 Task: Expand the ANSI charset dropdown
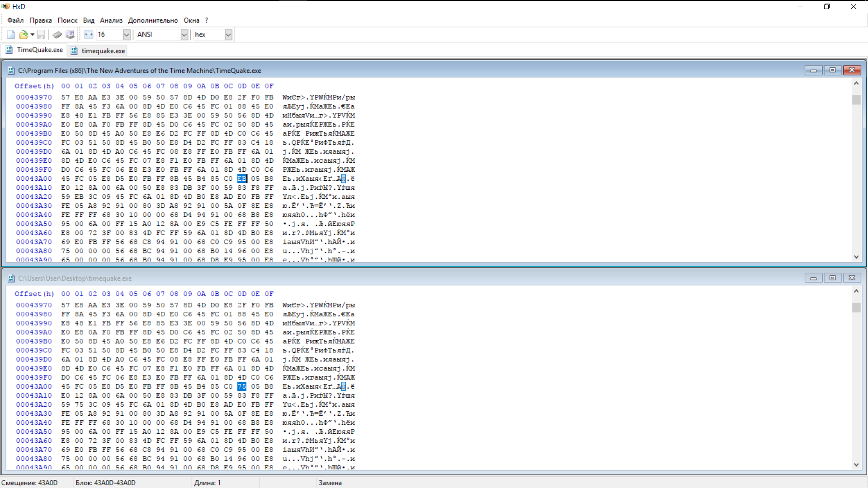[184, 35]
